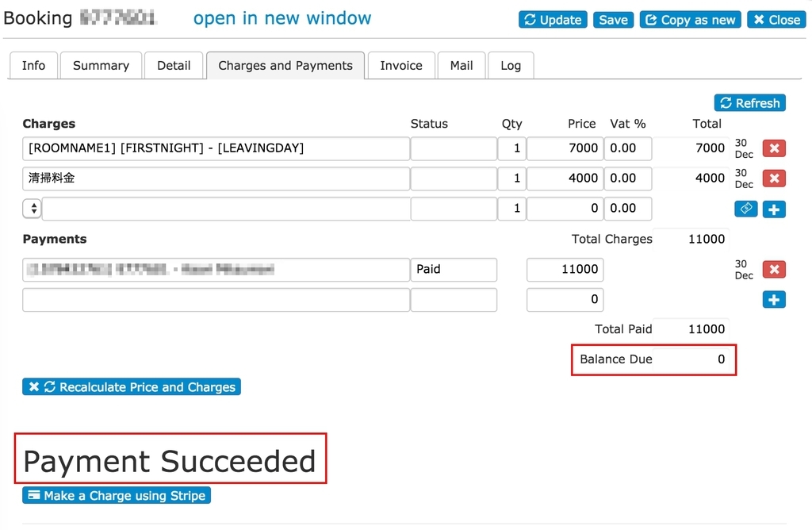This screenshot has height=530, width=812.
Task: Switch to the Info tab
Action: click(x=33, y=65)
